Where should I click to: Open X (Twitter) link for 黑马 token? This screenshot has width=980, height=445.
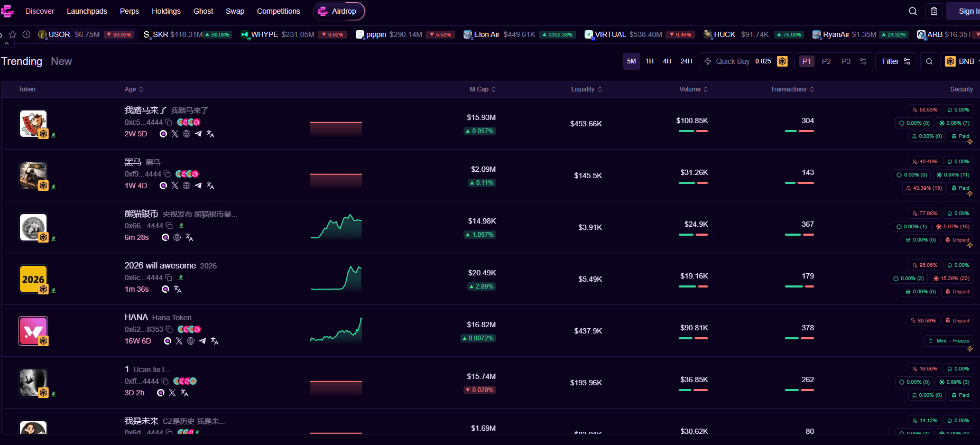[x=175, y=186]
